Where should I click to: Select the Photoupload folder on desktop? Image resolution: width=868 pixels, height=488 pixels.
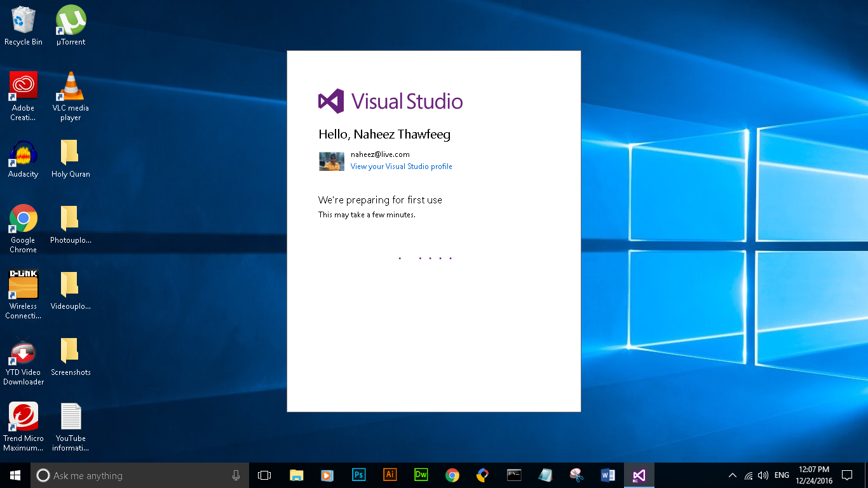[x=71, y=224]
